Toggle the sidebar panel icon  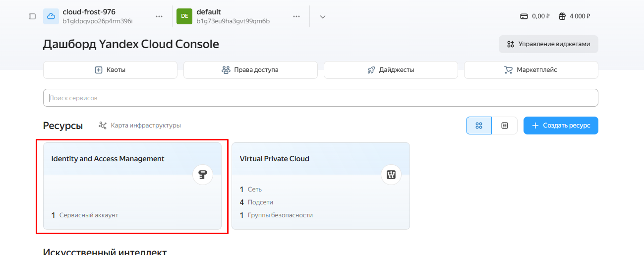[32, 16]
